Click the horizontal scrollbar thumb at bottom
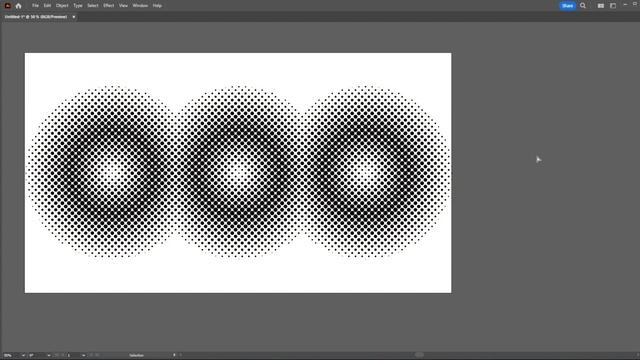Image resolution: width=640 pixels, height=360 pixels. 419,355
